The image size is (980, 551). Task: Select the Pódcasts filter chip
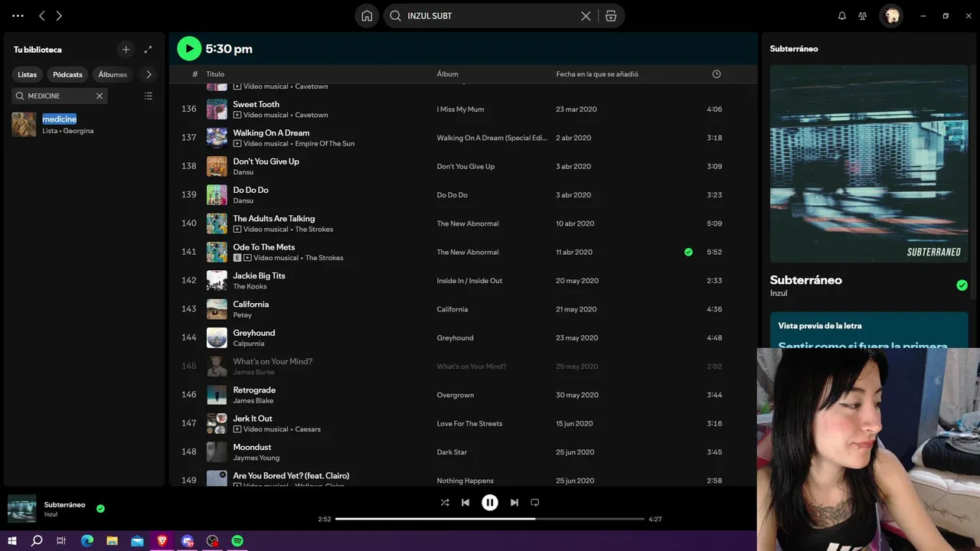tap(67, 74)
